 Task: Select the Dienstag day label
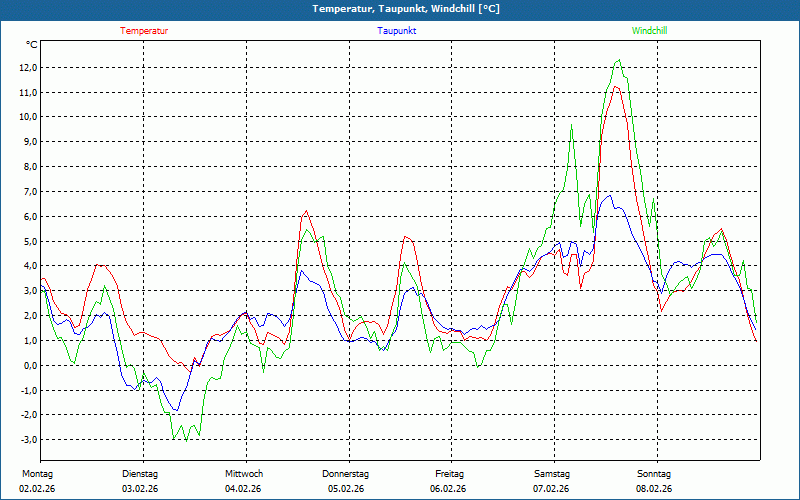coord(140,474)
